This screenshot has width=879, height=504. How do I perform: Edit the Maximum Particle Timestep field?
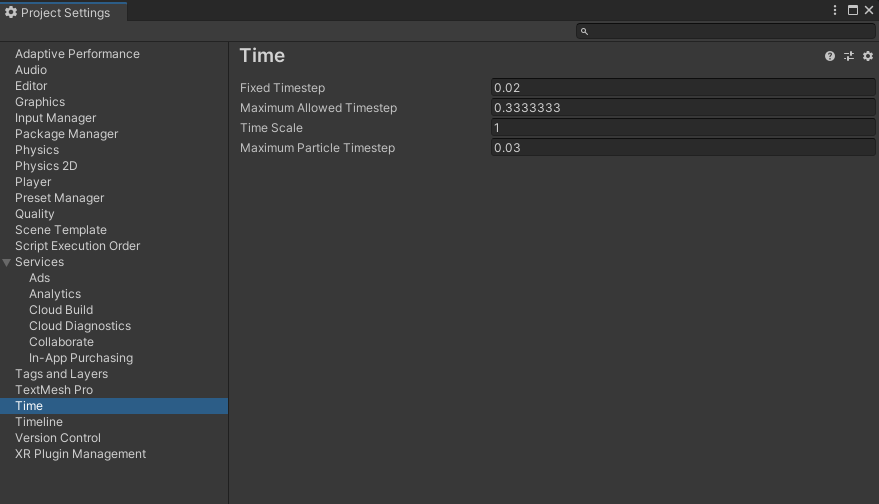click(x=683, y=148)
